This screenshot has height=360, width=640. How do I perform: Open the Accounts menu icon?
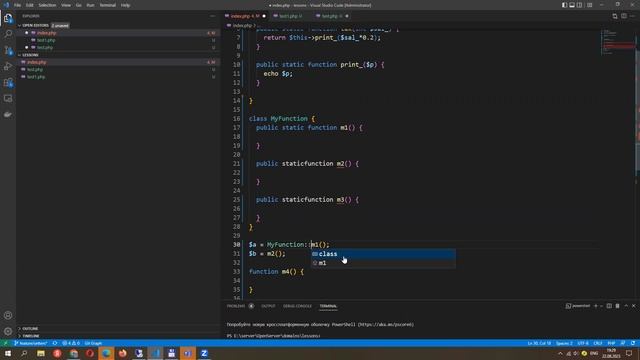[8, 315]
